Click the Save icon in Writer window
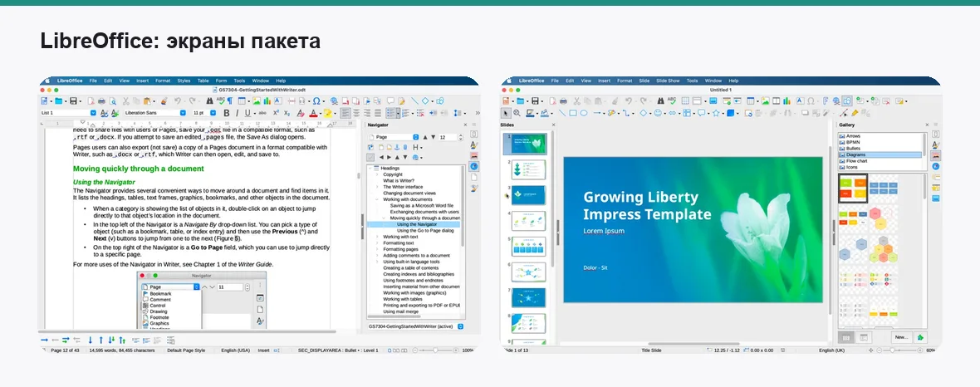 73,100
